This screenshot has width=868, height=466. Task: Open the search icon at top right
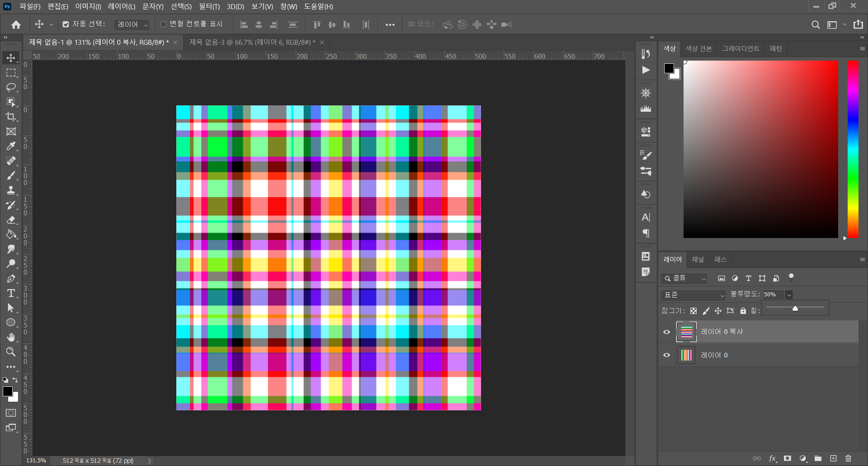(x=816, y=24)
